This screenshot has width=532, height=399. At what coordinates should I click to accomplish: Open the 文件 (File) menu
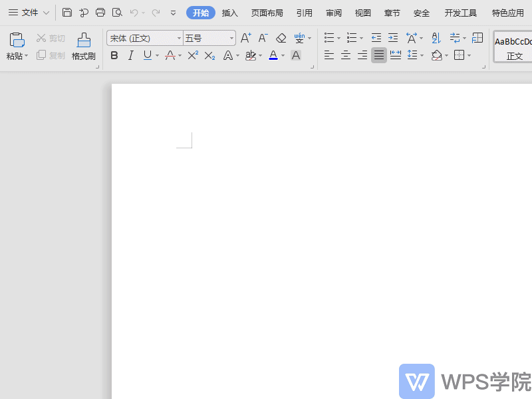tap(29, 13)
